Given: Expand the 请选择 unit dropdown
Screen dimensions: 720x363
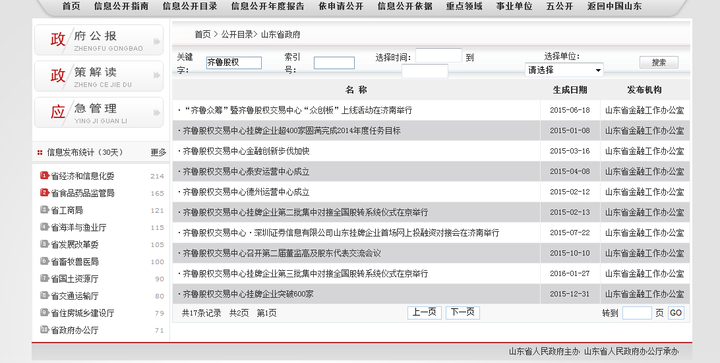Looking at the screenshot, I should coord(564,70).
